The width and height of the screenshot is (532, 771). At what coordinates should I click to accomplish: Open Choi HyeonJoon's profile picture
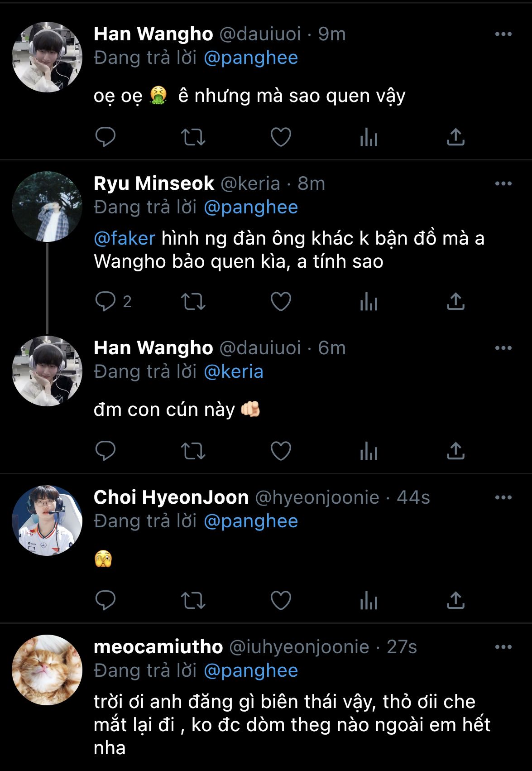point(47,520)
